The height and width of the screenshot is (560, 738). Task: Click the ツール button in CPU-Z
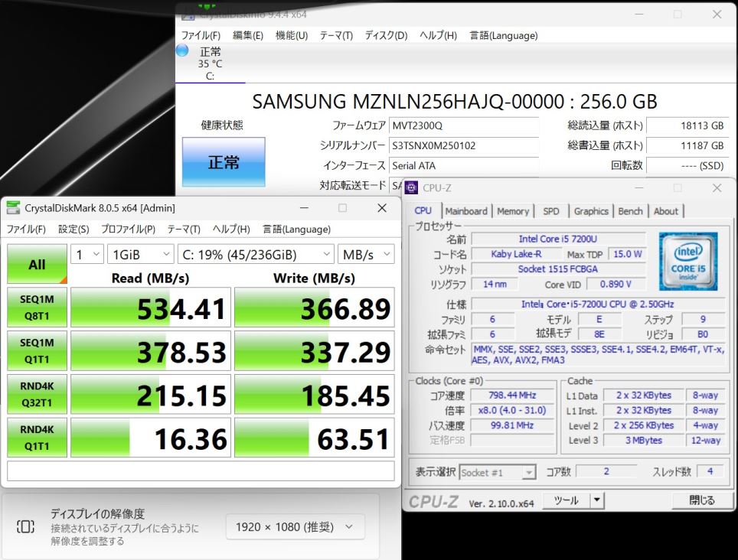[x=567, y=500]
